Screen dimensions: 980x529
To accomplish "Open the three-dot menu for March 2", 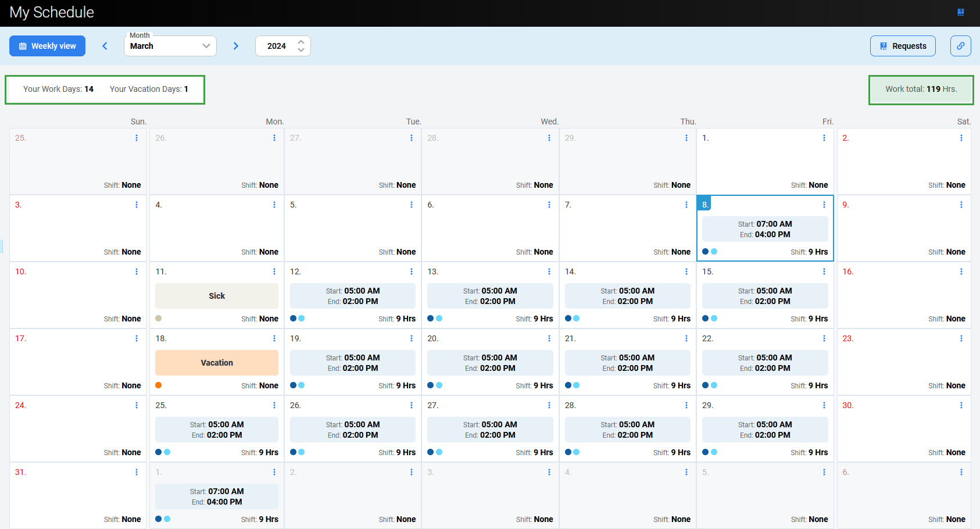I will tap(961, 138).
